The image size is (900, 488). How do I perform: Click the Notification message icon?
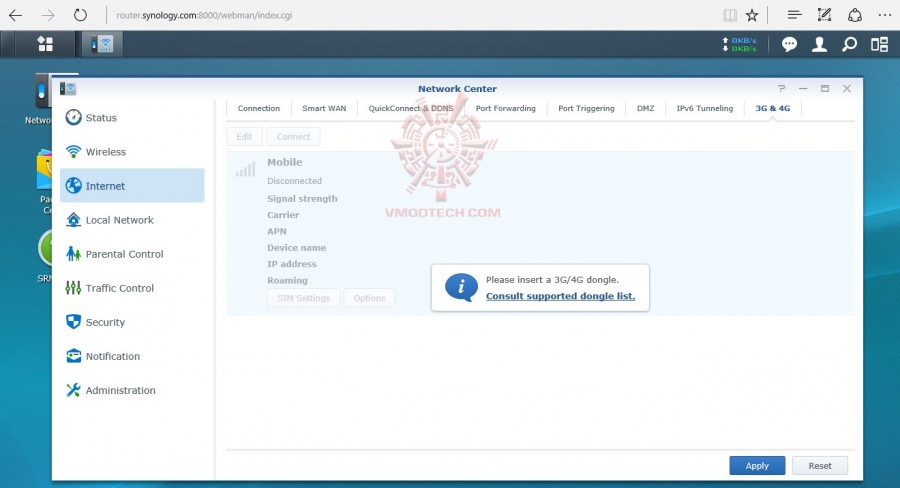pyautogui.click(x=73, y=356)
